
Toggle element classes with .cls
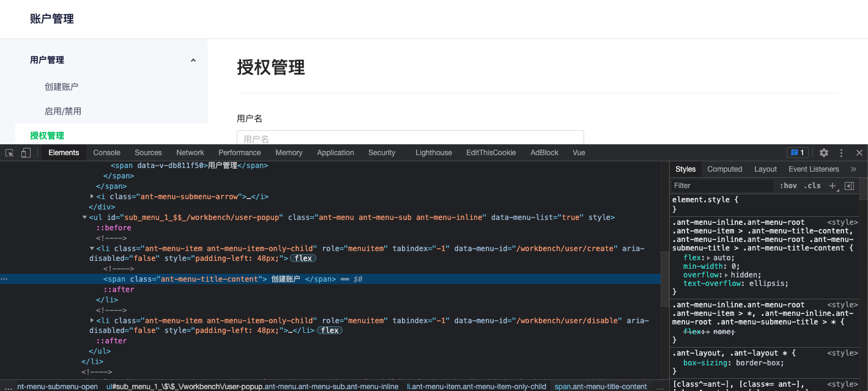coord(812,186)
